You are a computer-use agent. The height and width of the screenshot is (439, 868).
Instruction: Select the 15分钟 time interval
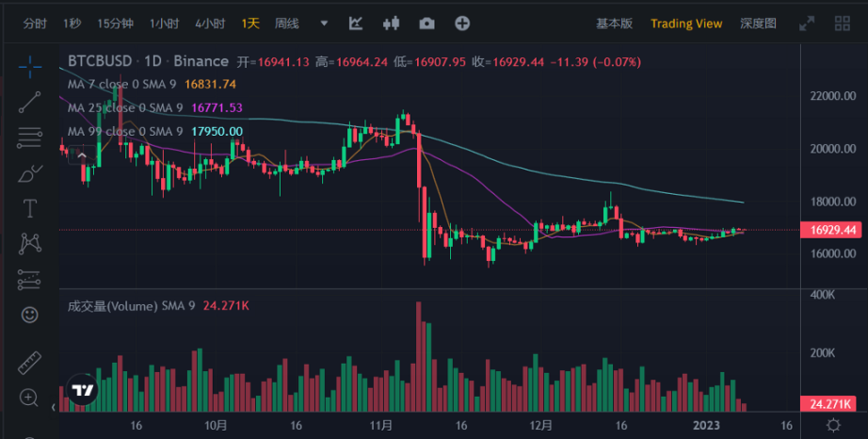(x=115, y=23)
